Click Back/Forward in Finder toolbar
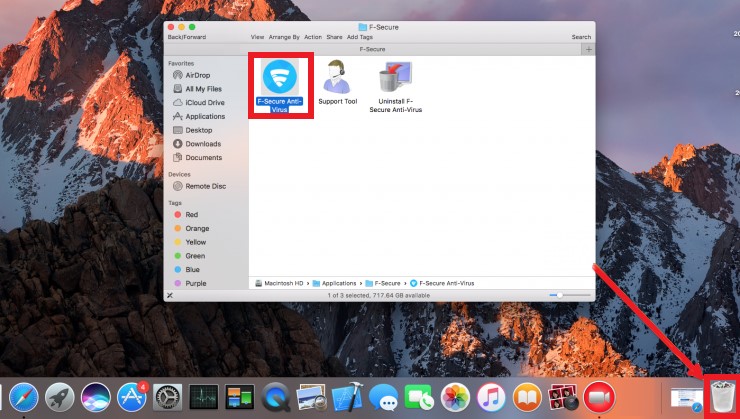The image size is (740, 419). 187,37
